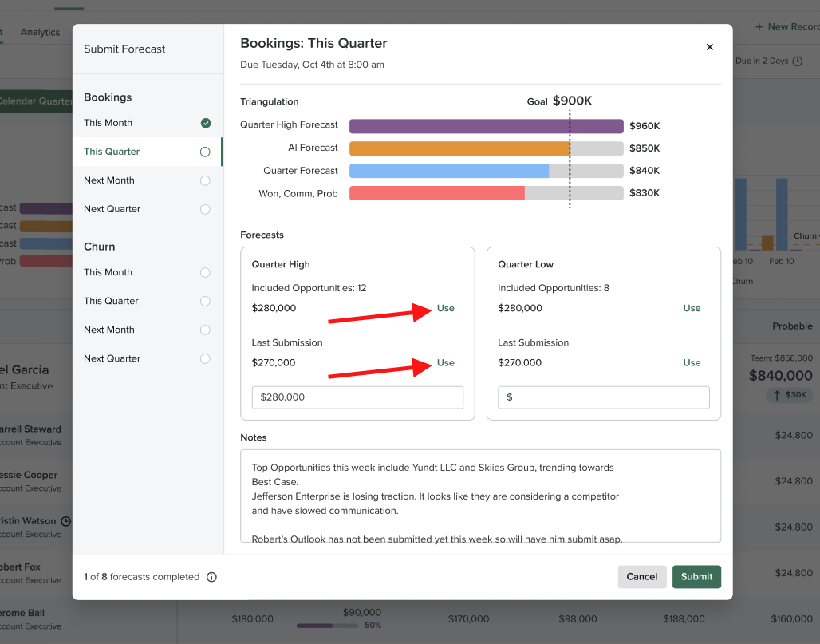Click the info icon beside forecasts completed

(x=211, y=577)
